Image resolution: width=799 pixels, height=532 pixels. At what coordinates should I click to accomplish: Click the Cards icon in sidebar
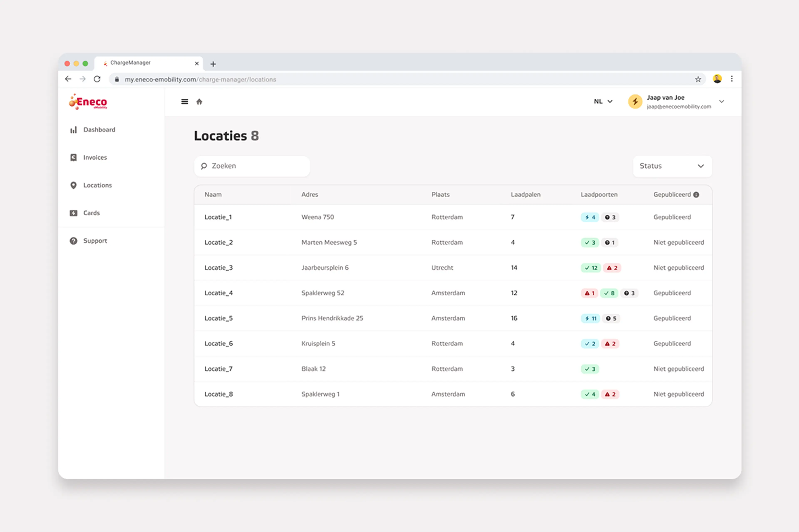73,213
